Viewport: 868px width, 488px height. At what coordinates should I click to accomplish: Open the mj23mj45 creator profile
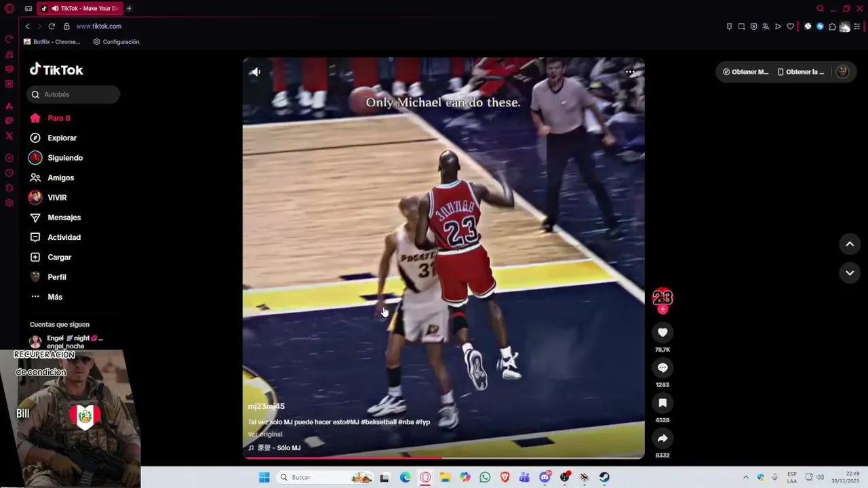[x=267, y=407]
